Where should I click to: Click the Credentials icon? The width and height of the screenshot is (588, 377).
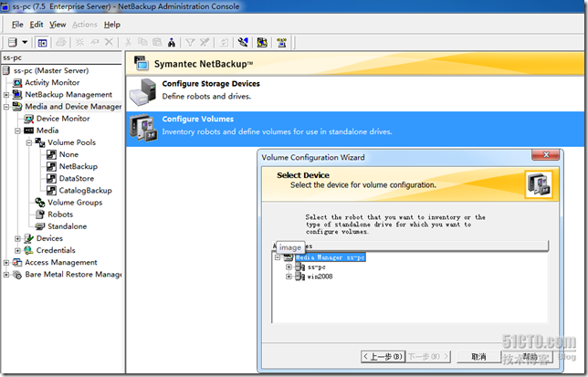(x=28, y=250)
